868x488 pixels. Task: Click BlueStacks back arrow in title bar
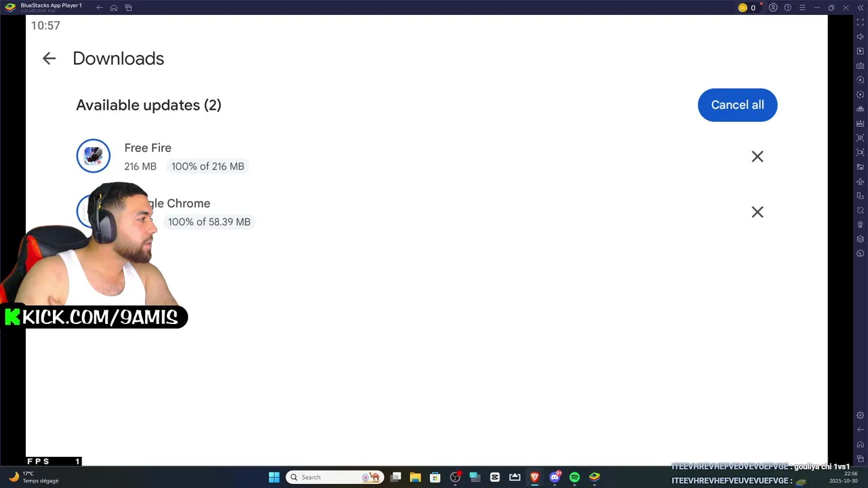(x=100, y=7)
